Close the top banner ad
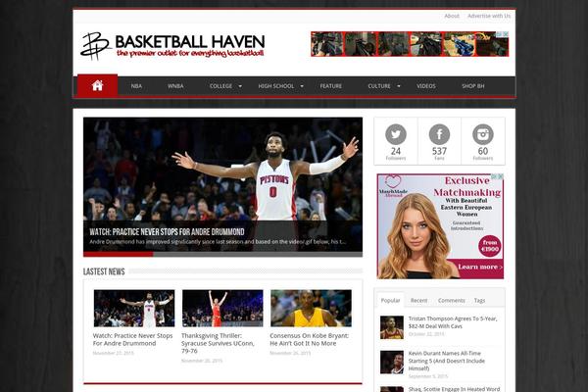The width and height of the screenshot is (588, 392). point(506,34)
